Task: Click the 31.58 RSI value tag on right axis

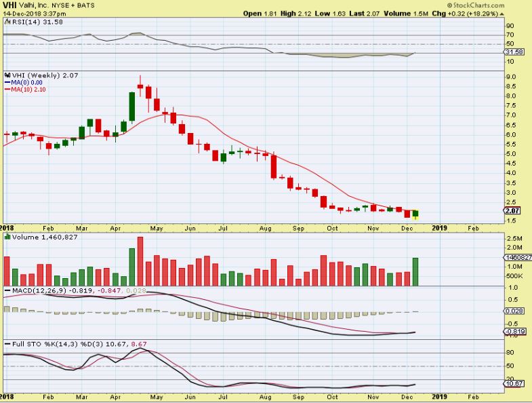Action: [514, 52]
